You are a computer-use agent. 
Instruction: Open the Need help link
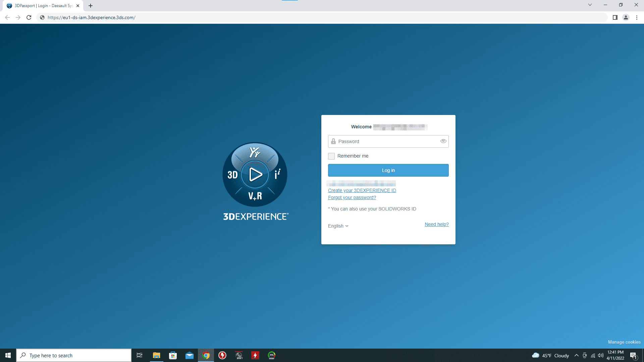coord(436,224)
